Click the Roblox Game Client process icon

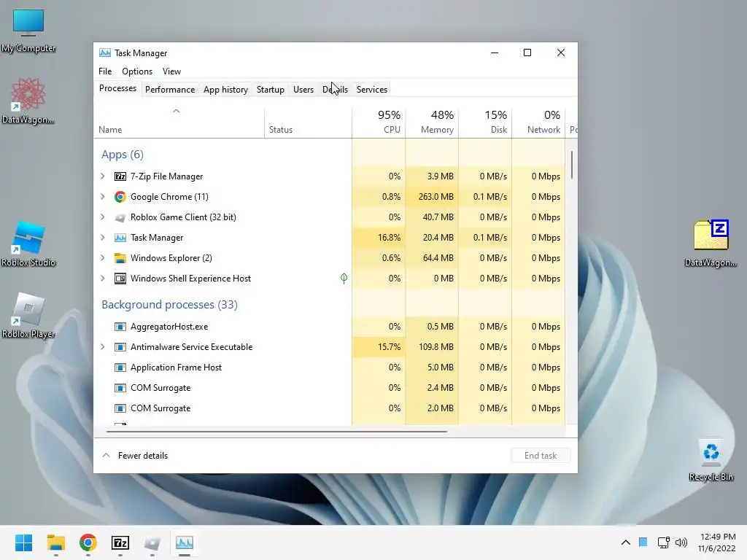120,217
